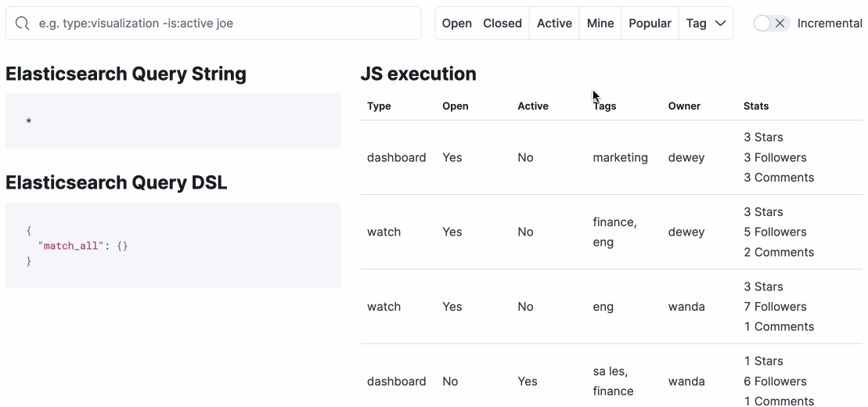868x407 pixels.
Task: Apply the Popular filter
Action: [650, 23]
